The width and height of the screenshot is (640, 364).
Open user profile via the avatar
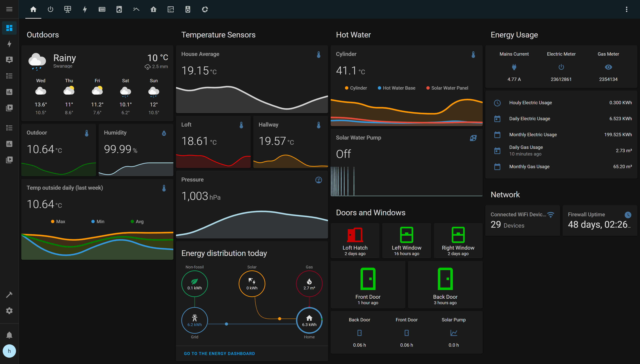tap(9, 351)
